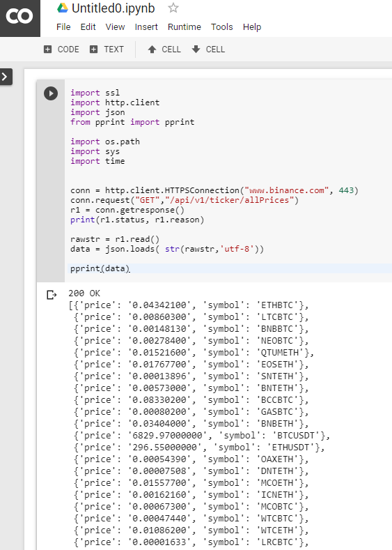Click the SNTETH output row

191,376
